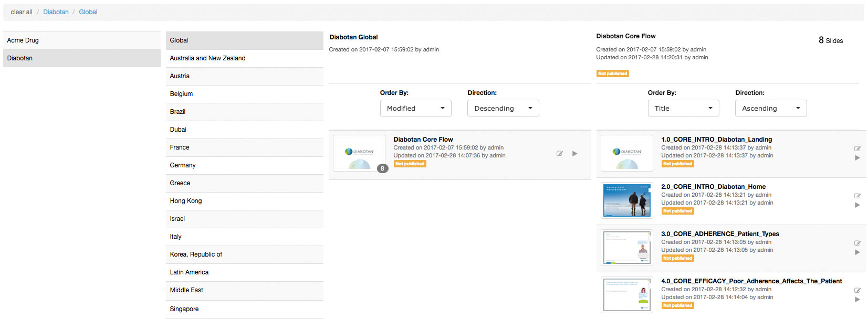Click Not published badge under Diabotan Core Flow header

[x=613, y=73]
